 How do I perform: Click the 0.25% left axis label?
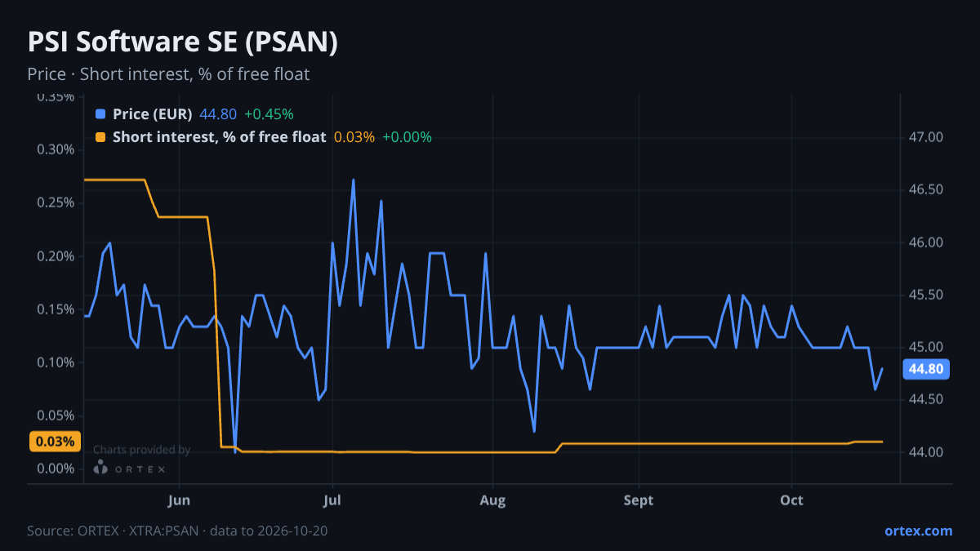pyautogui.click(x=55, y=202)
